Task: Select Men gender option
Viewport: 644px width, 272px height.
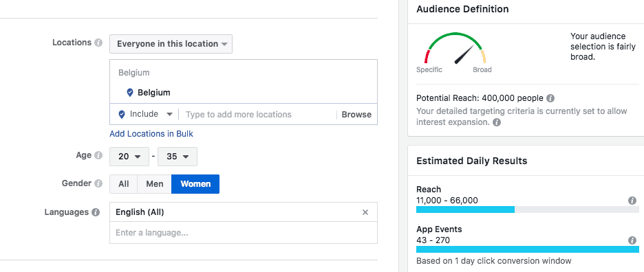Action: [154, 184]
